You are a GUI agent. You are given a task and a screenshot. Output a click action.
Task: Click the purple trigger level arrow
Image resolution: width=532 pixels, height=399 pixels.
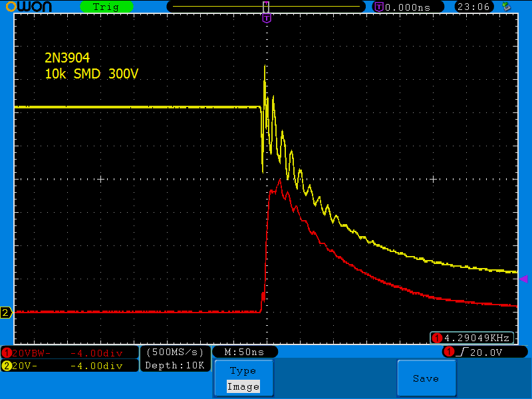coord(523,279)
